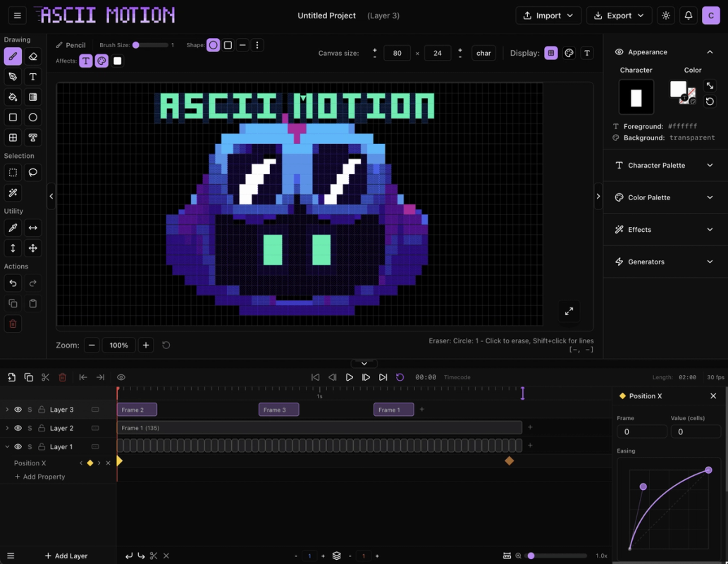Play the animation
The width and height of the screenshot is (728, 564).
pyautogui.click(x=349, y=377)
